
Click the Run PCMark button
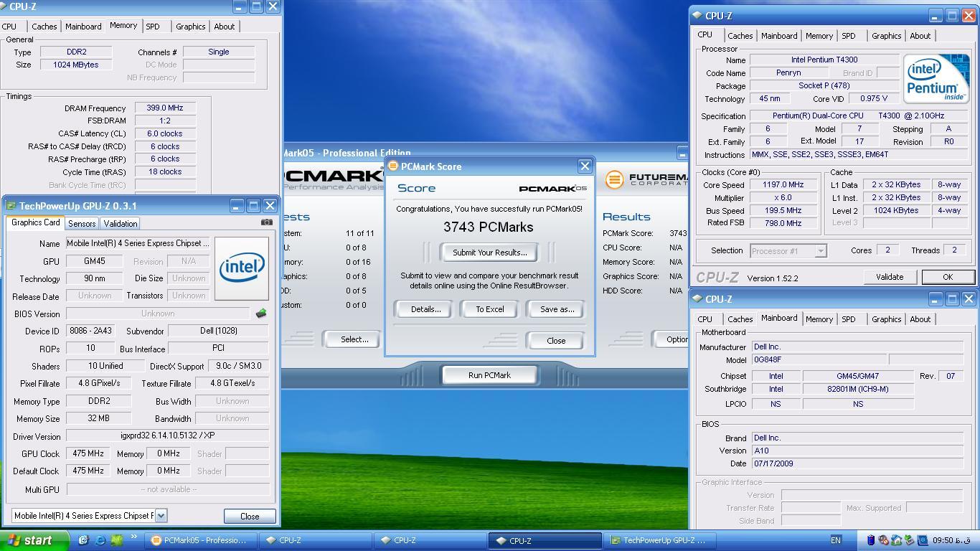(489, 375)
